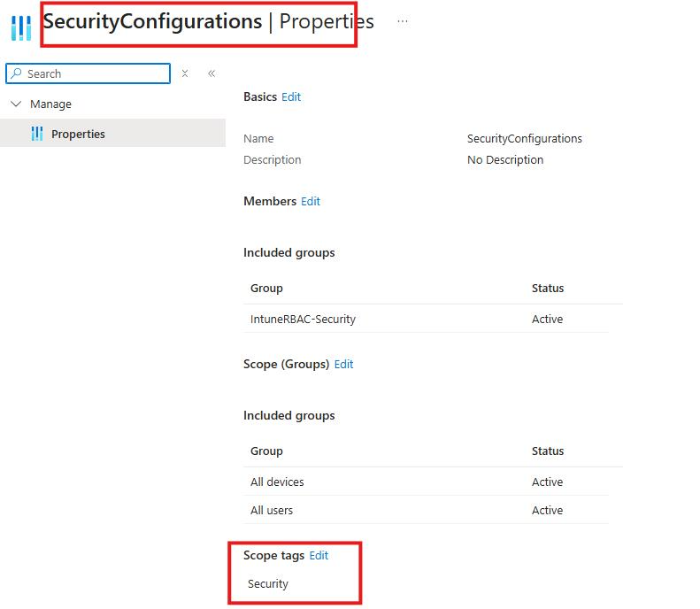The image size is (700, 609).
Task: Collapse the Manage section chevron
Action: click(x=16, y=104)
